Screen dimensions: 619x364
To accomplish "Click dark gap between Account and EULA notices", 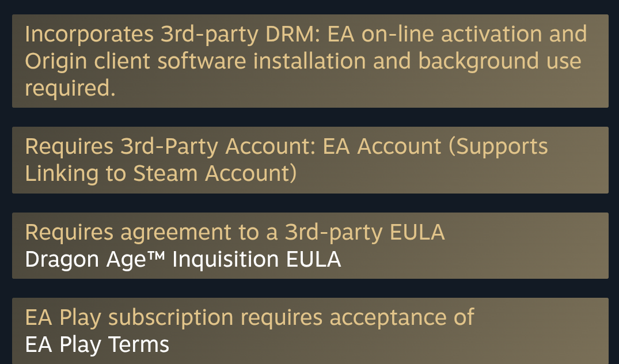I will [310, 203].
